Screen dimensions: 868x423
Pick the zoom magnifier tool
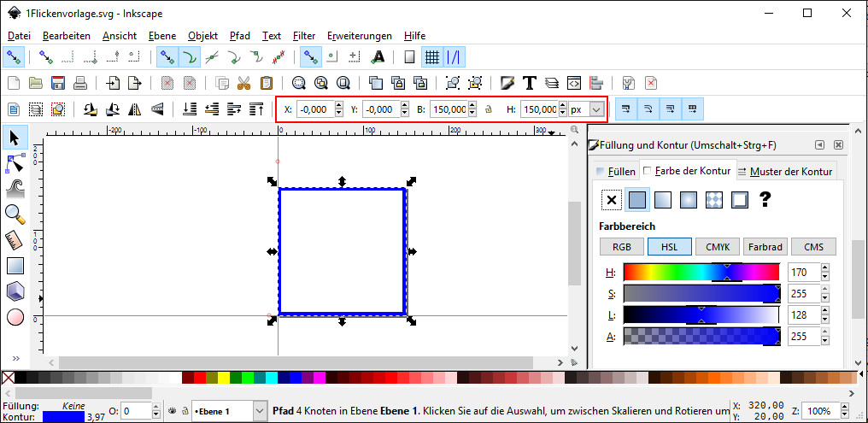pyautogui.click(x=15, y=214)
